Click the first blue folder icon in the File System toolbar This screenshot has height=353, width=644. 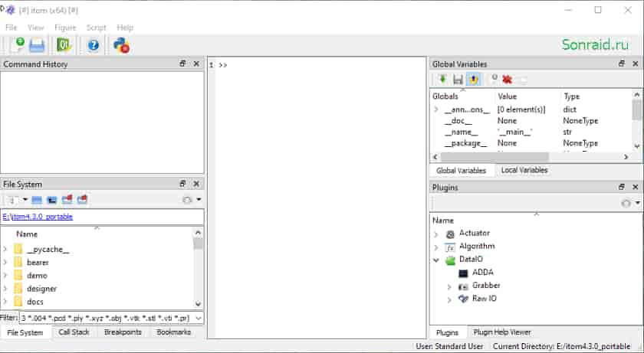coord(37,200)
